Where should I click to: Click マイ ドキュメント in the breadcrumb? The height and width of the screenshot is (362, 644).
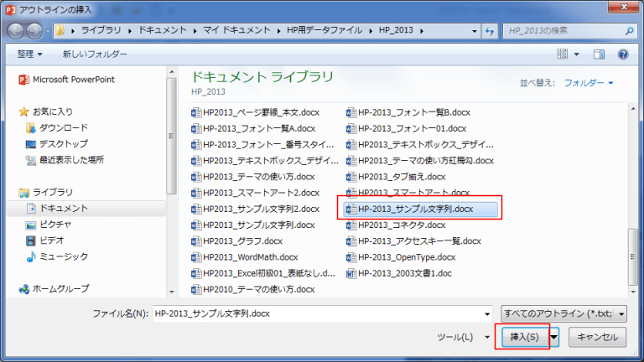tap(236, 30)
